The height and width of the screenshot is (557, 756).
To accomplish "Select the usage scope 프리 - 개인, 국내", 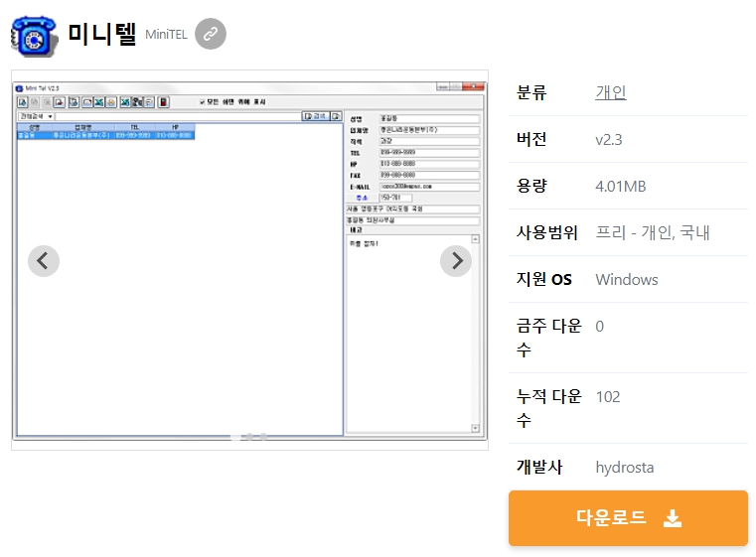I will [653, 232].
